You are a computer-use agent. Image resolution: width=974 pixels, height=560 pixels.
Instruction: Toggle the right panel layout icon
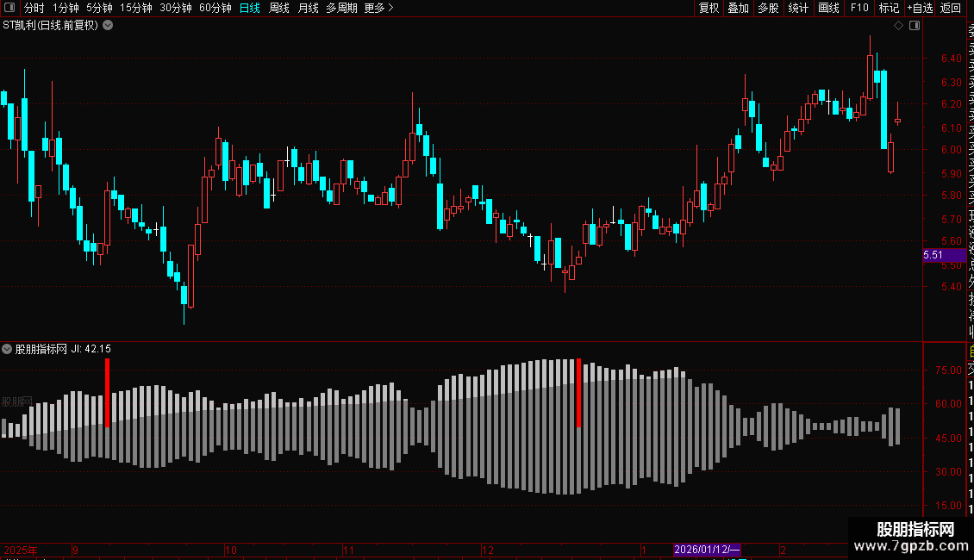(x=915, y=26)
